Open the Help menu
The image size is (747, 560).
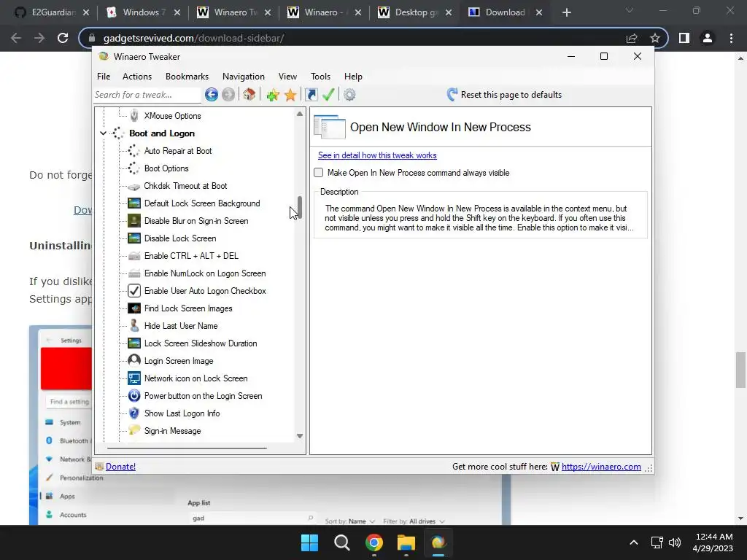point(353,76)
